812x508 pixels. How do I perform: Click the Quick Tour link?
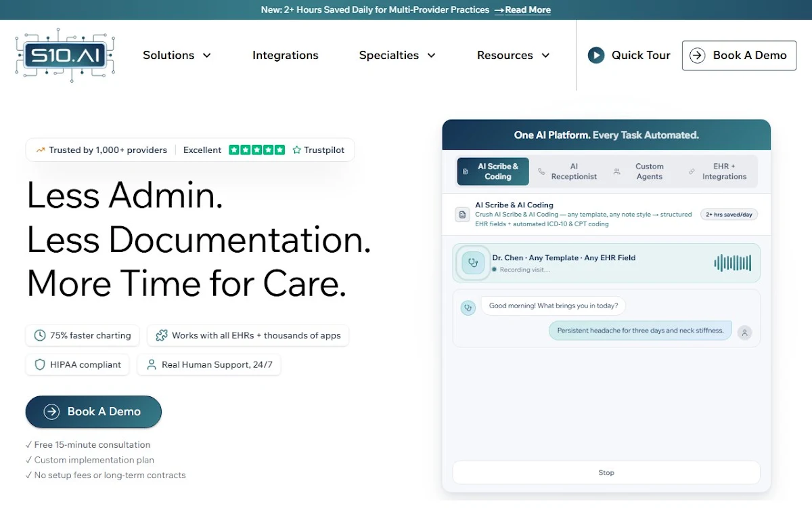point(629,56)
